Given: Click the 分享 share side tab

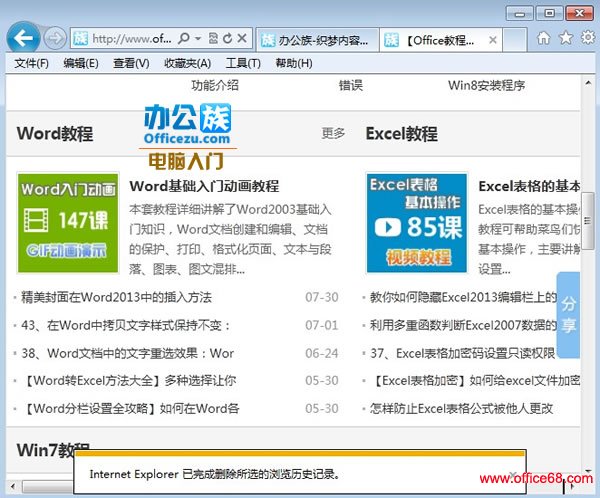Looking at the screenshot, I should (569, 315).
